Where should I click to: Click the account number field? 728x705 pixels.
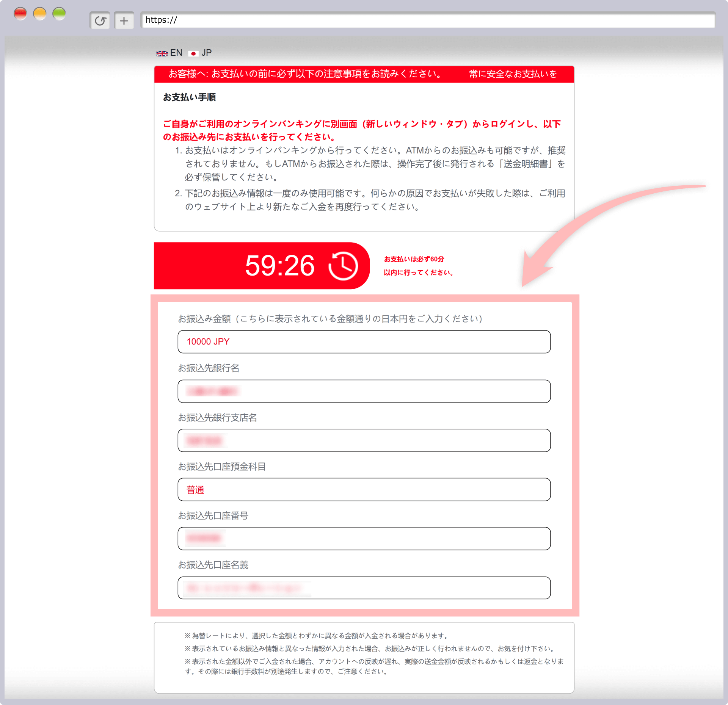pyautogui.click(x=364, y=539)
